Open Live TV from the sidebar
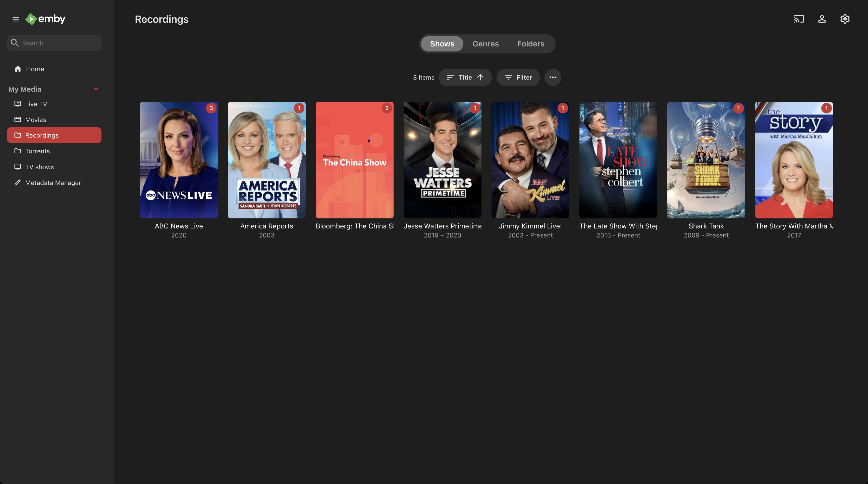The width and height of the screenshot is (868, 484). [54, 104]
